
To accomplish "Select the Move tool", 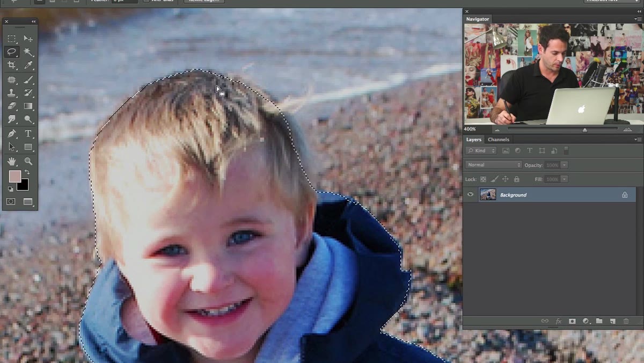I will tap(28, 39).
